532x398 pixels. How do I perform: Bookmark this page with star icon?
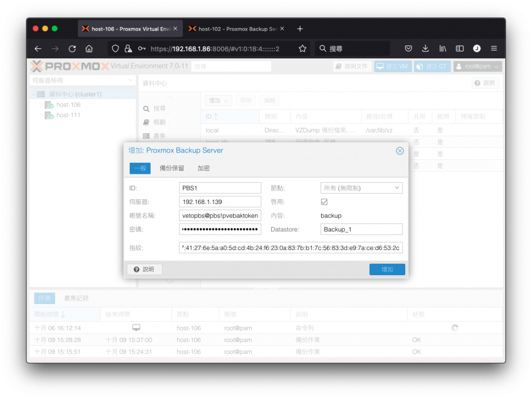tap(302, 49)
